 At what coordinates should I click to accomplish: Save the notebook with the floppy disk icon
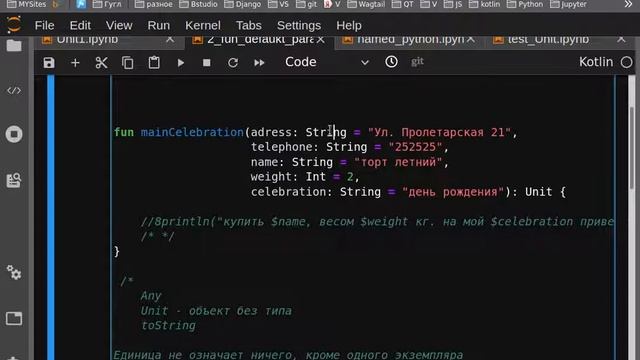(49, 62)
